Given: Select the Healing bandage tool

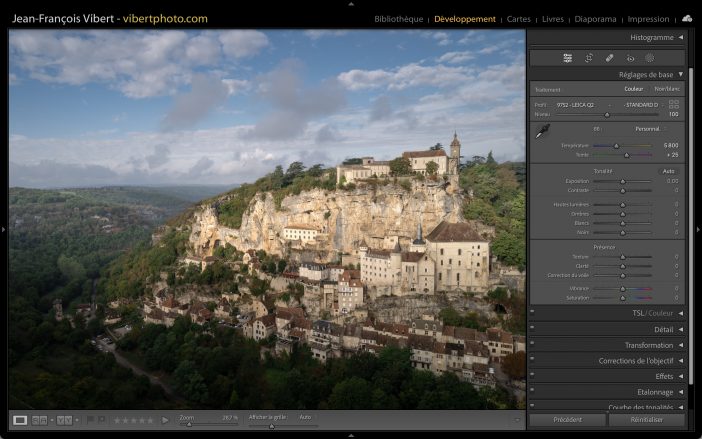Looking at the screenshot, I should [609, 58].
